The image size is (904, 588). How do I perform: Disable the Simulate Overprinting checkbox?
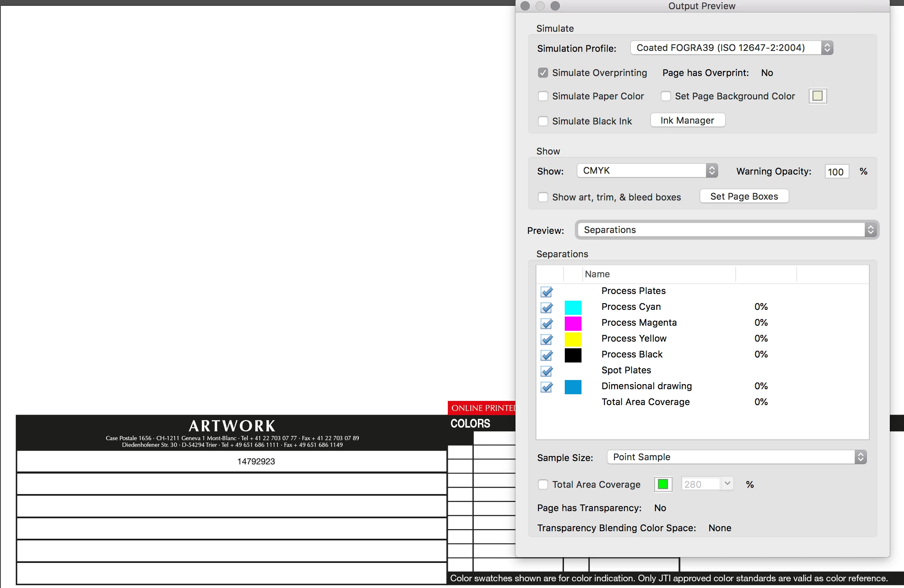pyautogui.click(x=543, y=73)
